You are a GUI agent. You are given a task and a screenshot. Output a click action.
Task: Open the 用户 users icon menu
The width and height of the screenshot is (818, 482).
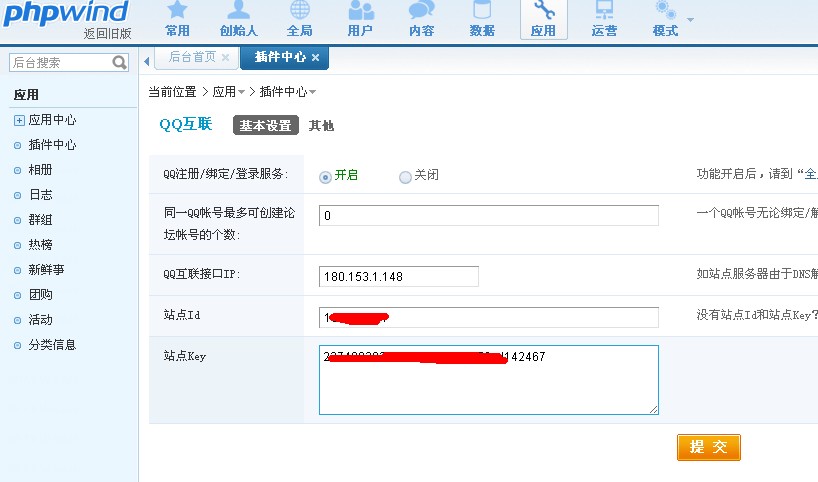[x=360, y=19]
